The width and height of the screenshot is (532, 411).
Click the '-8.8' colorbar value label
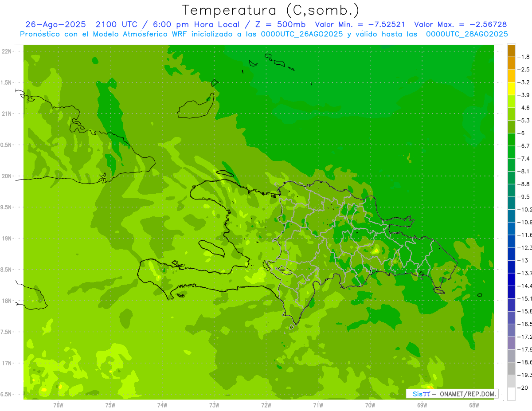[524, 184]
